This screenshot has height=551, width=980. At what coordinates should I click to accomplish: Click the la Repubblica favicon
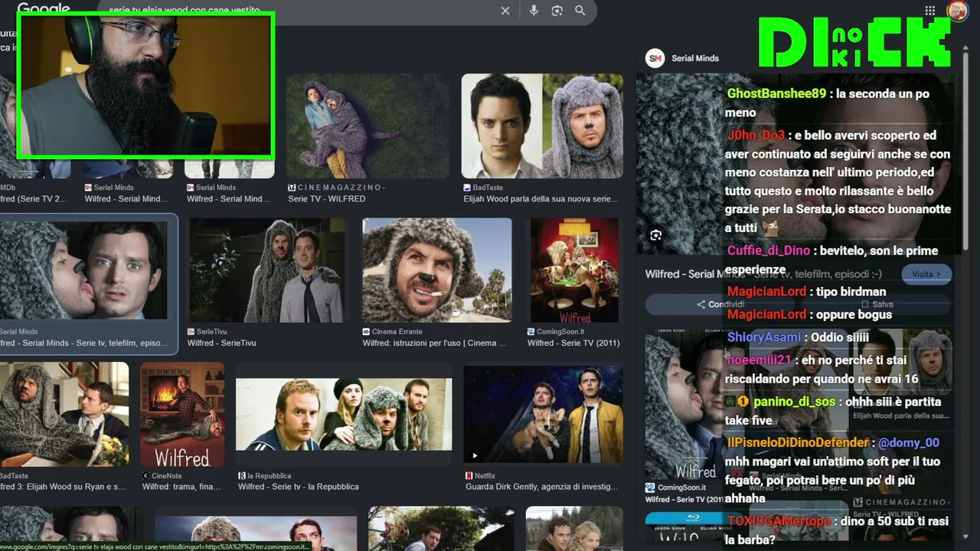point(242,476)
